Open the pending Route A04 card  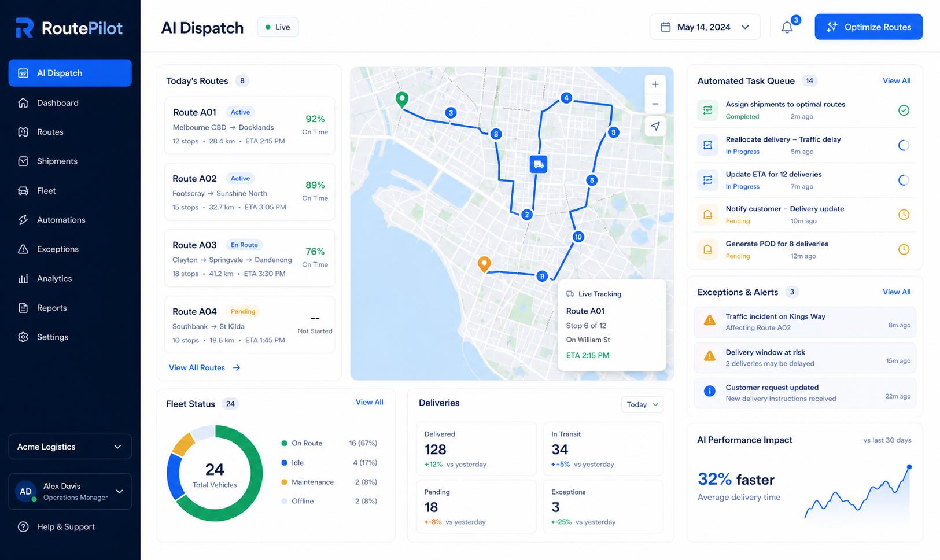pos(249,325)
